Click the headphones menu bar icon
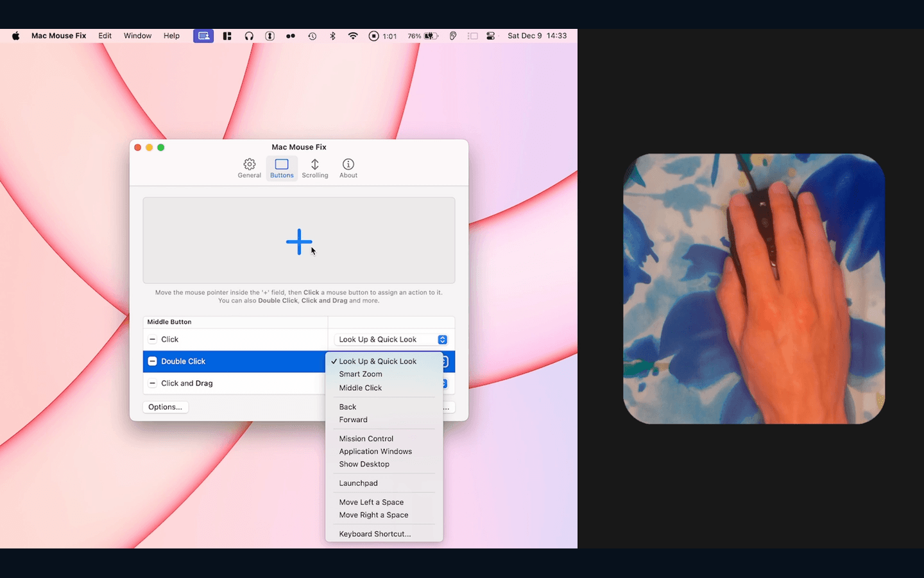The image size is (924, 578). (249, 36)
